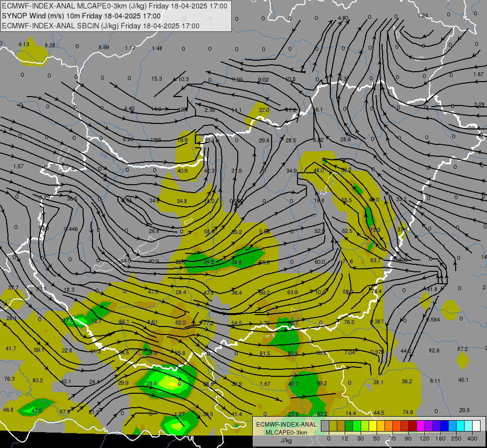Click the map value 76.3
The width and height of the screenshot is (487, 448).
[9, 379]
